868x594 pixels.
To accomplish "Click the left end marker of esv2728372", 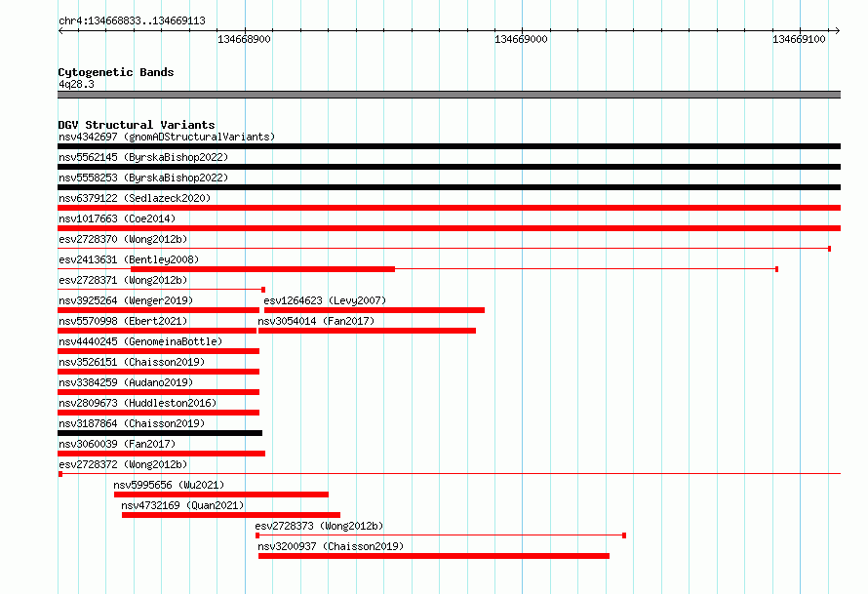I will [x=60, y=474].
